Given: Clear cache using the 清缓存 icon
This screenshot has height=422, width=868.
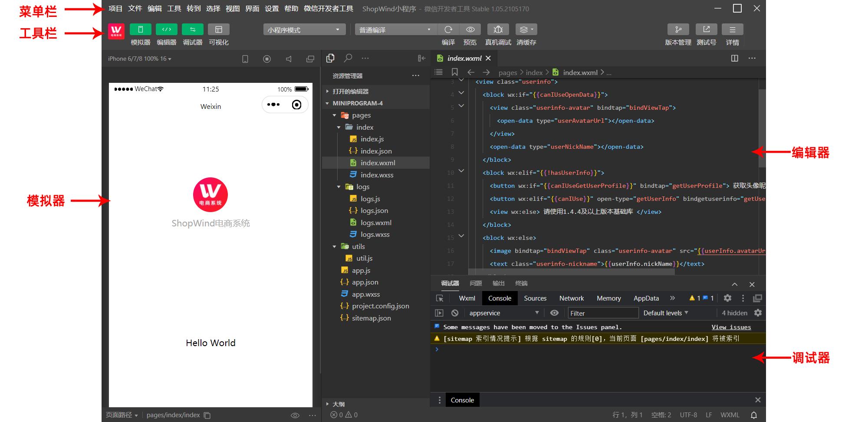Looking at the screenshot, I should 524,29.
